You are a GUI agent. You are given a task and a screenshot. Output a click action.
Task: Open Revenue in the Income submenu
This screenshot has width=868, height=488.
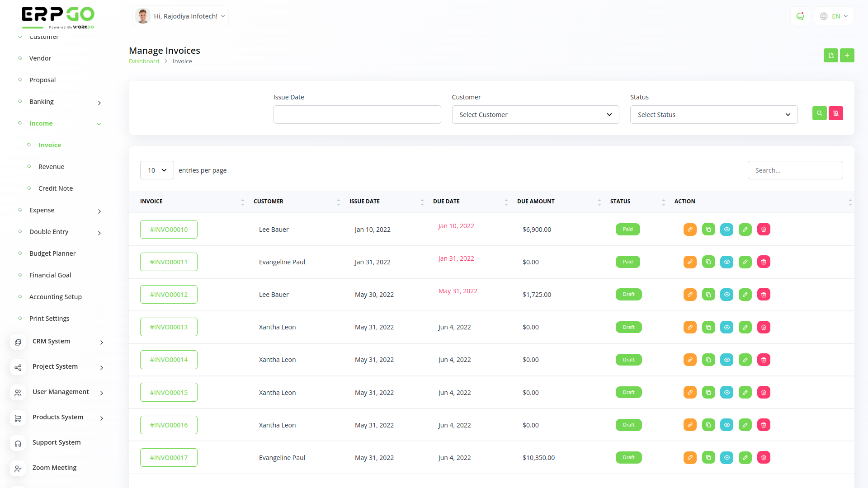51,167
